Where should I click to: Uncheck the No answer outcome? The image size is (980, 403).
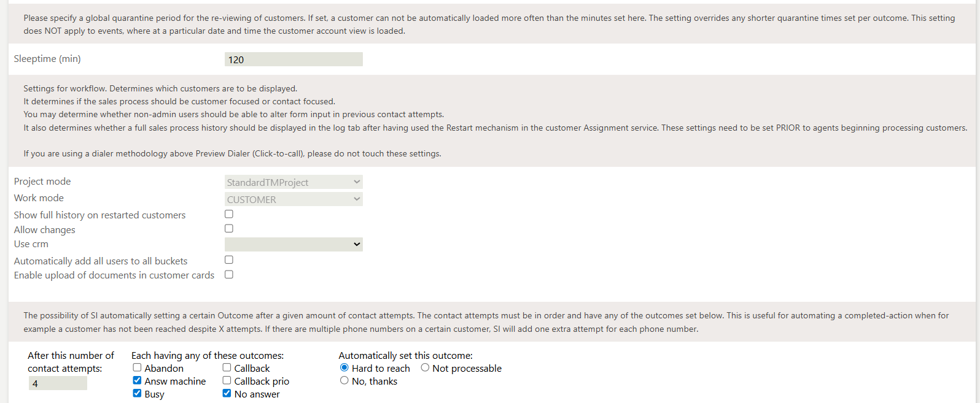[227, 393]
